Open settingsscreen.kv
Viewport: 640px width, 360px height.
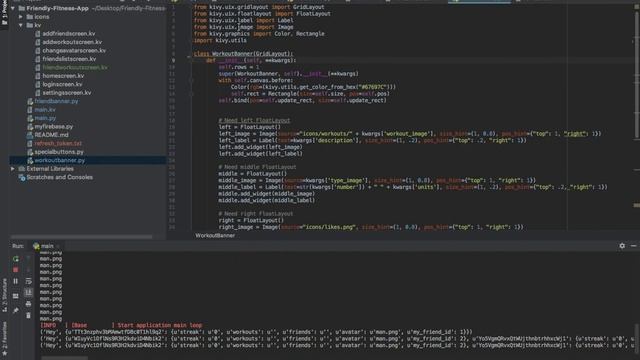(67, 93)
